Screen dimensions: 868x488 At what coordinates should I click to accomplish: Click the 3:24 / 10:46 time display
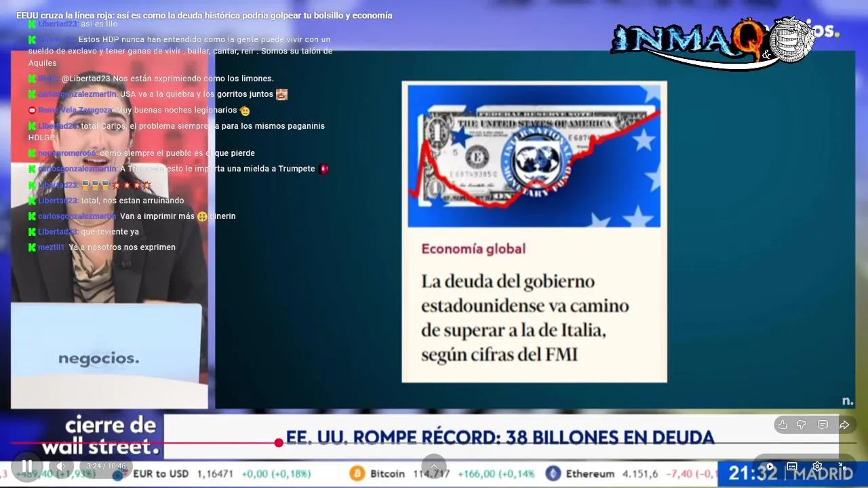[x=106, y=466]
